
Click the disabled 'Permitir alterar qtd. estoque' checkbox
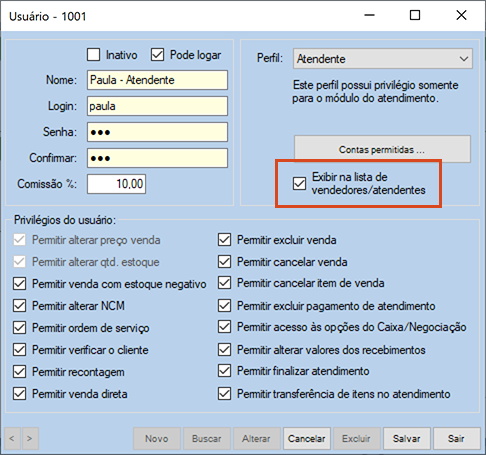pyautogui.click(x=20, y=262)
